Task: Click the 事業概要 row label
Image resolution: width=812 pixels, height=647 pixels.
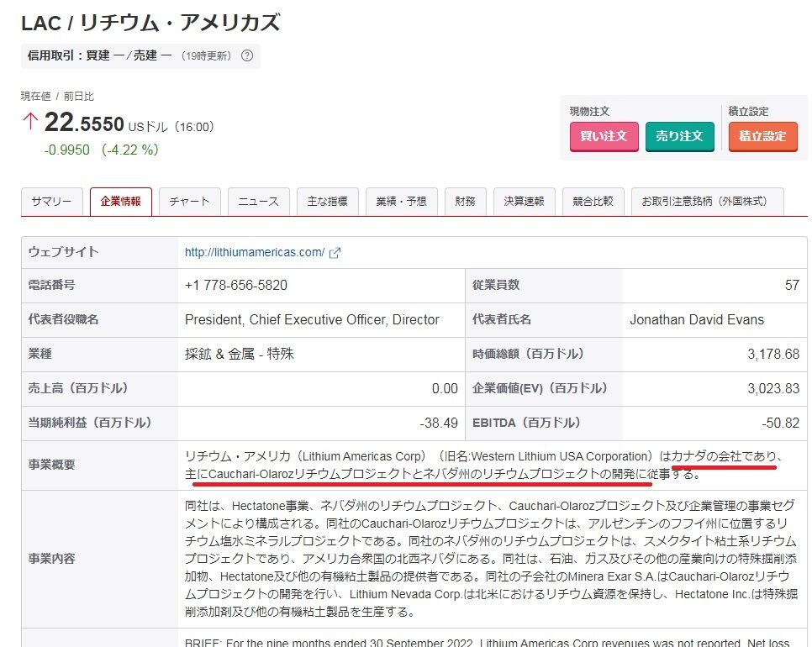Action: (51, 465)
